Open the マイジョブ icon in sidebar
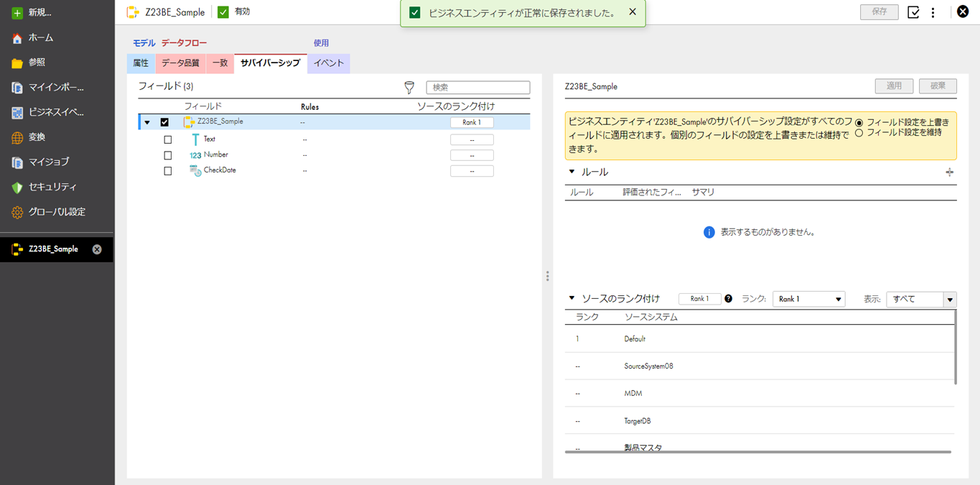 [x=17, y=162]
